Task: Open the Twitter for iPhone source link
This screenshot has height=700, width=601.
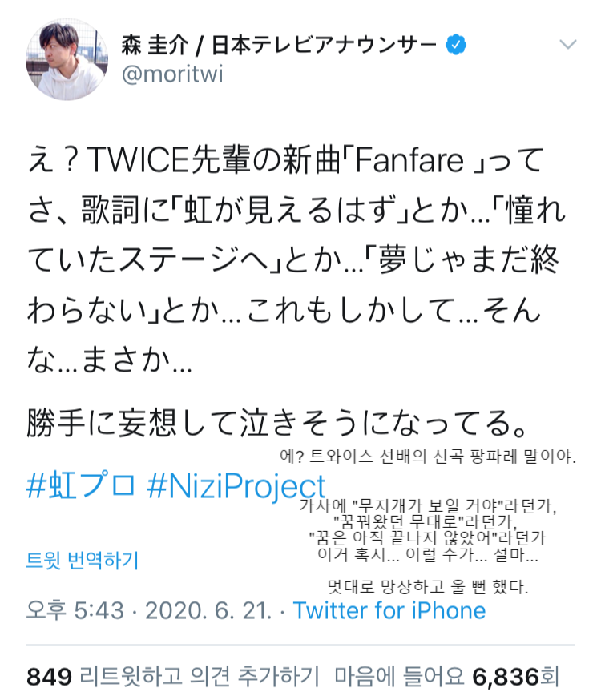Action: (x=389, y=610)
